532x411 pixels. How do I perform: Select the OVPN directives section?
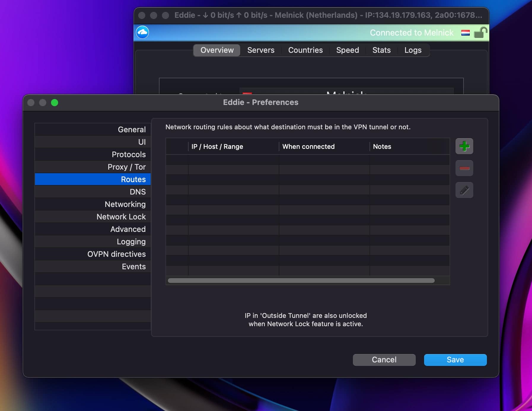(x=116, y=254)
